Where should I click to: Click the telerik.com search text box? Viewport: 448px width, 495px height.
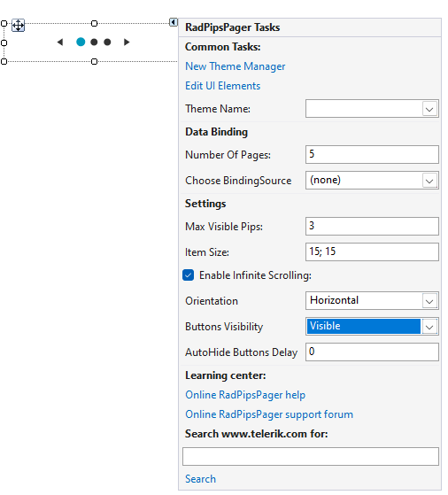pyautogui.click(x=311, y=457)
